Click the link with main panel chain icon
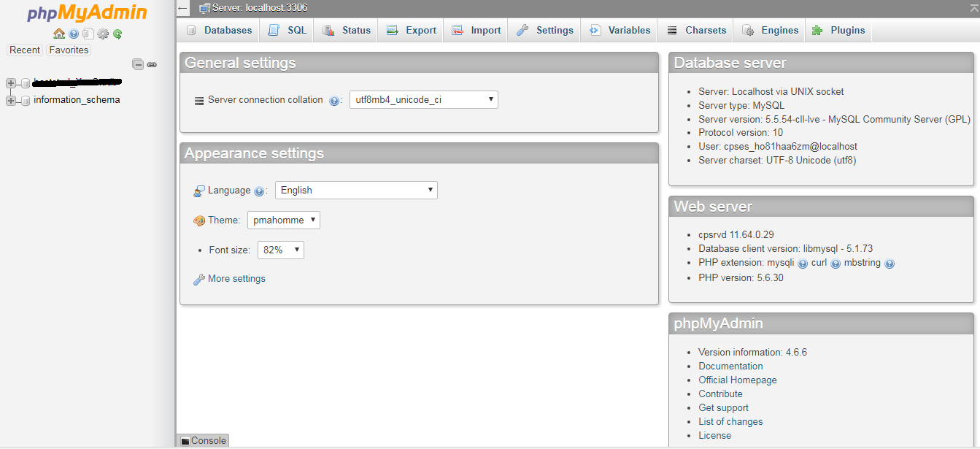980x449 pixels. coord(152,64)
